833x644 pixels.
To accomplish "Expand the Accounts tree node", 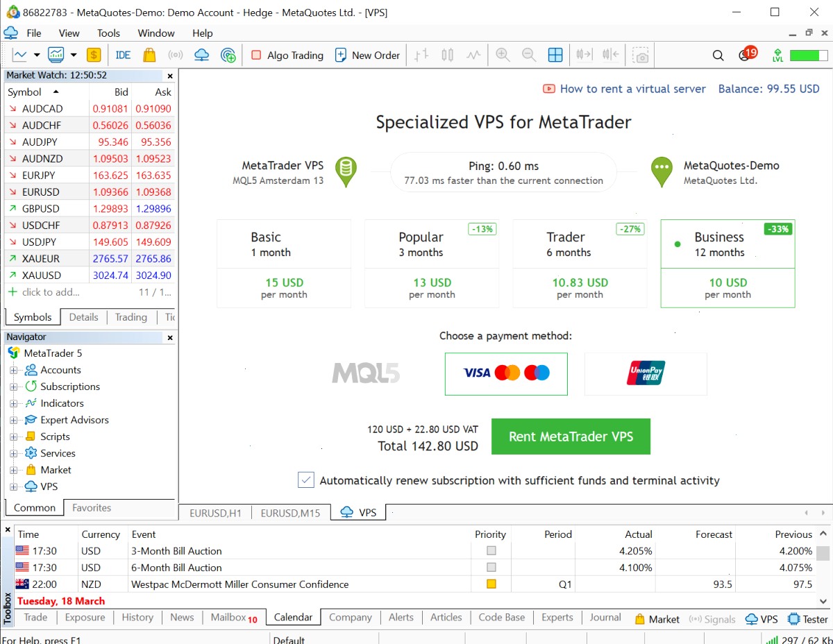I will tap(14, 371).
